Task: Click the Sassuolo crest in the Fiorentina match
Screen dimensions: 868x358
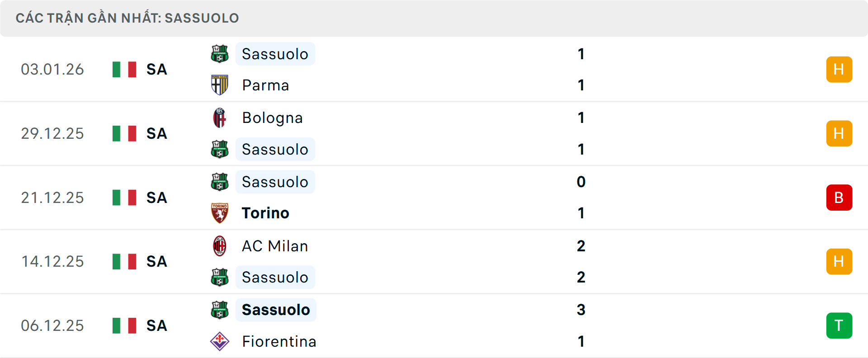Action: 219,310
